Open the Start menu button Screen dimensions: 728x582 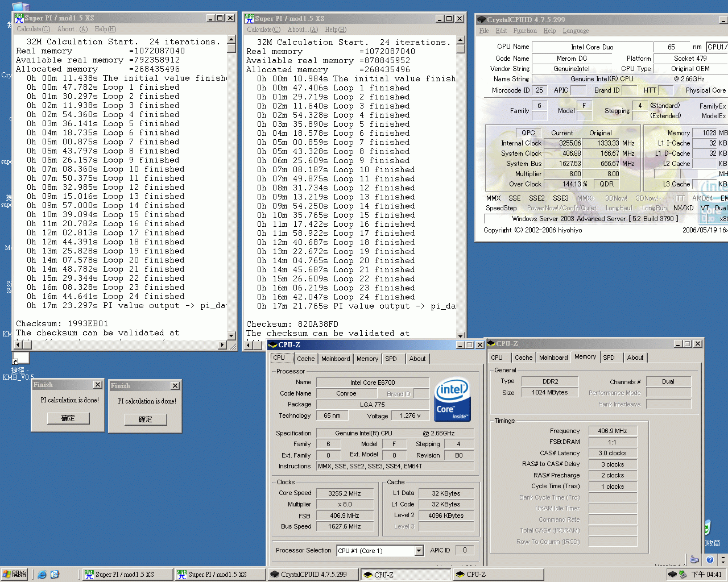click(15, 575)
